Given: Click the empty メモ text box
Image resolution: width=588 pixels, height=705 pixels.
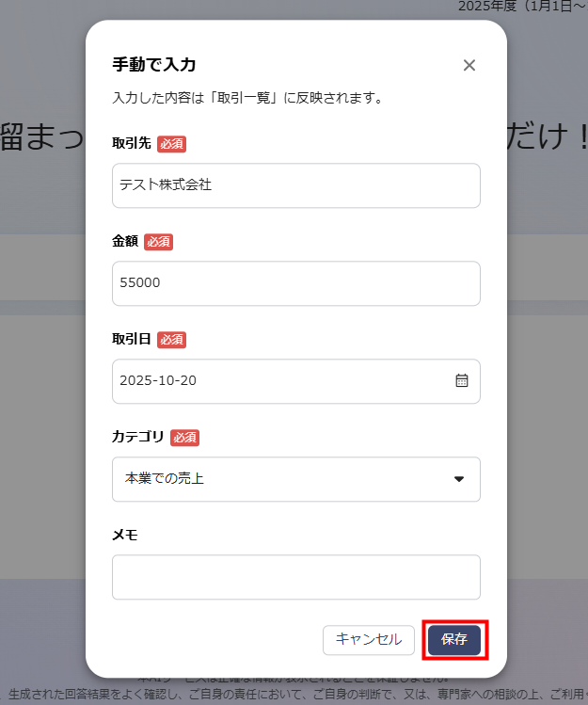Looking at the screenshot, I should 295,577.
